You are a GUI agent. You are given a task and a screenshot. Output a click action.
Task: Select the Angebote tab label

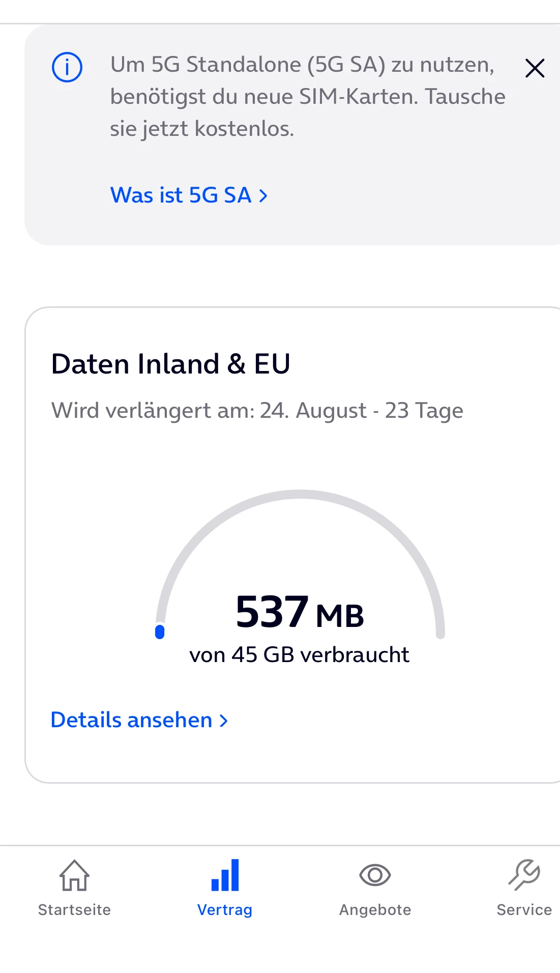[x=375, y=910]
